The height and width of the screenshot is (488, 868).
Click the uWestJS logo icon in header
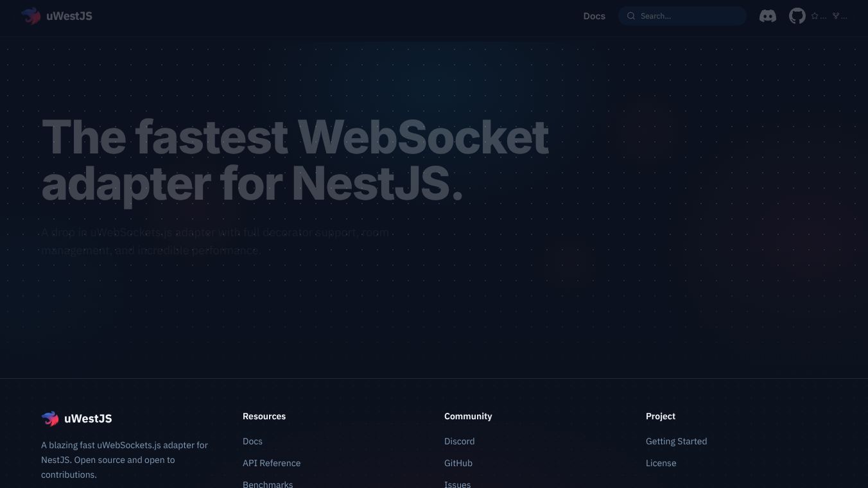(x=31, y=16)
